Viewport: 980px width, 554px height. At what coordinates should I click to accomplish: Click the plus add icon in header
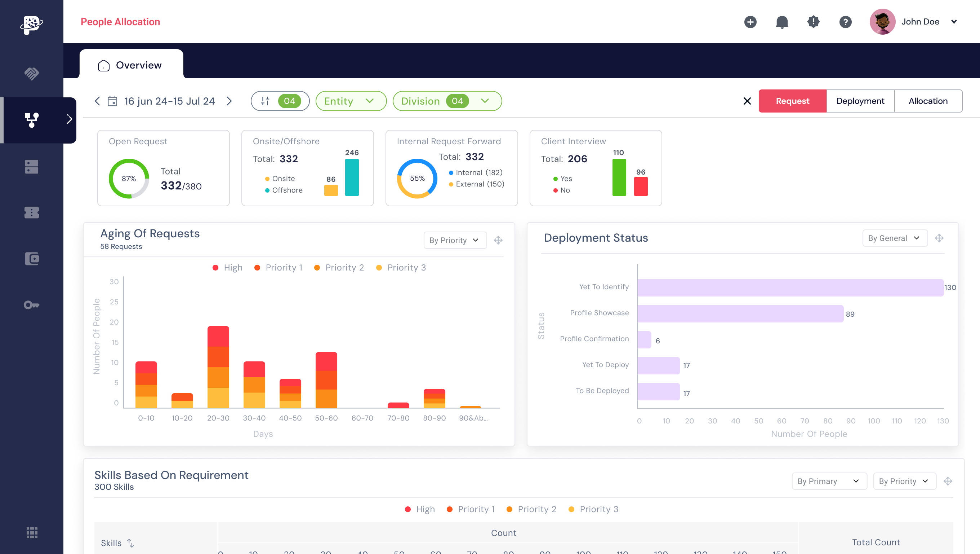click(750, 22)
